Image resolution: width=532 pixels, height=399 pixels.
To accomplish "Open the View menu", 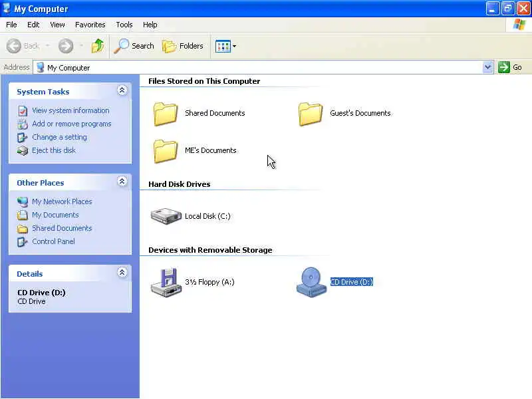I will (x=57, y=25).
